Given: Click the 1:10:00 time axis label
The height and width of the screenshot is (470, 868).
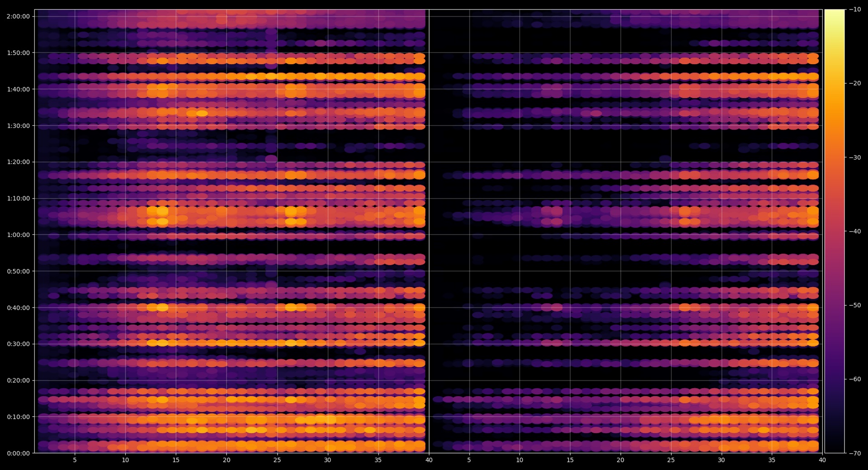Looking at the screenshot, I should [18, 199].
